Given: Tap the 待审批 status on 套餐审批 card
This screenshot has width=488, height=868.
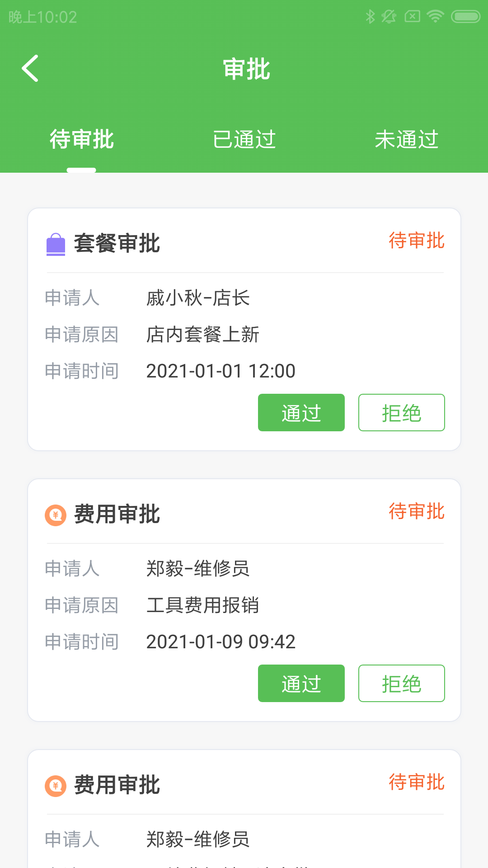Looking at the screenshot, I should pyautogui.click(x=417, y=241).
